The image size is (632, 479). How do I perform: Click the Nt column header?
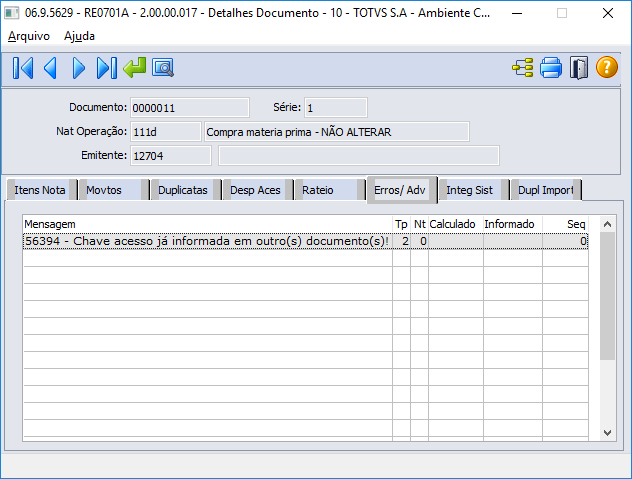(x=420, y=224)
